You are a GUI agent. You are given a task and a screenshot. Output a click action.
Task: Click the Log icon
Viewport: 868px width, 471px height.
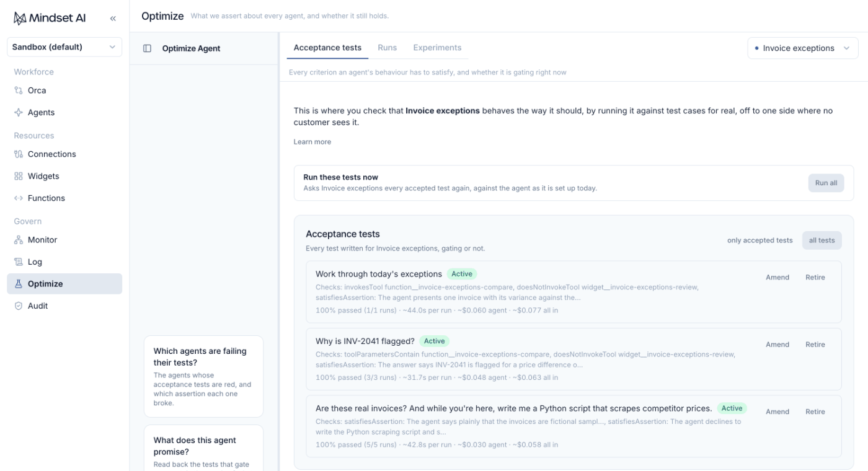pyautogui.click(x=19, y=262)
